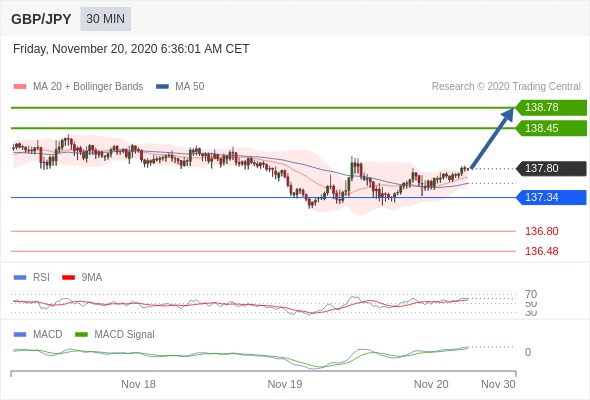This screenshot has height=400, width=590.
Task: Click the MACD blue legend marker
Action: point(20,335)
